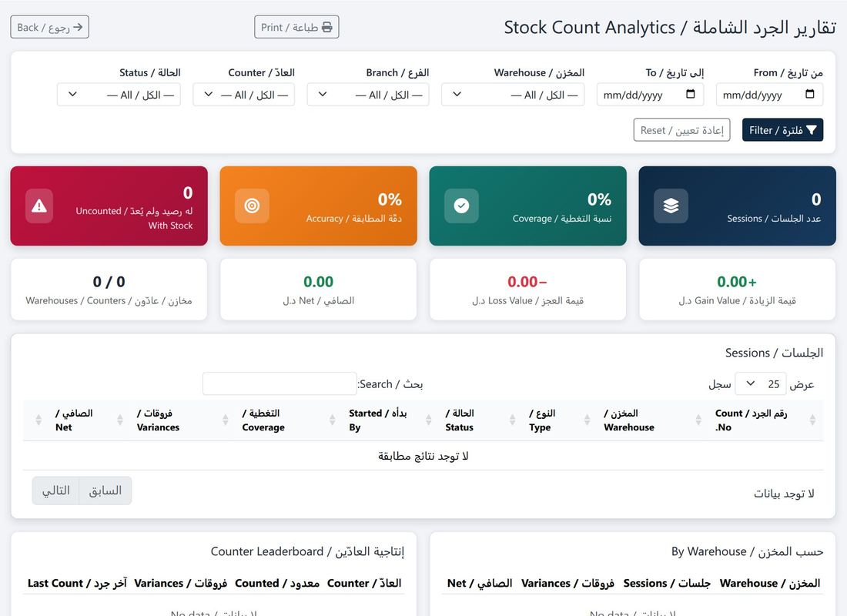Click the Warehouses / Counters 0 / 0 value
Viewport: 847px width, 616px height.
coord(109,282)
